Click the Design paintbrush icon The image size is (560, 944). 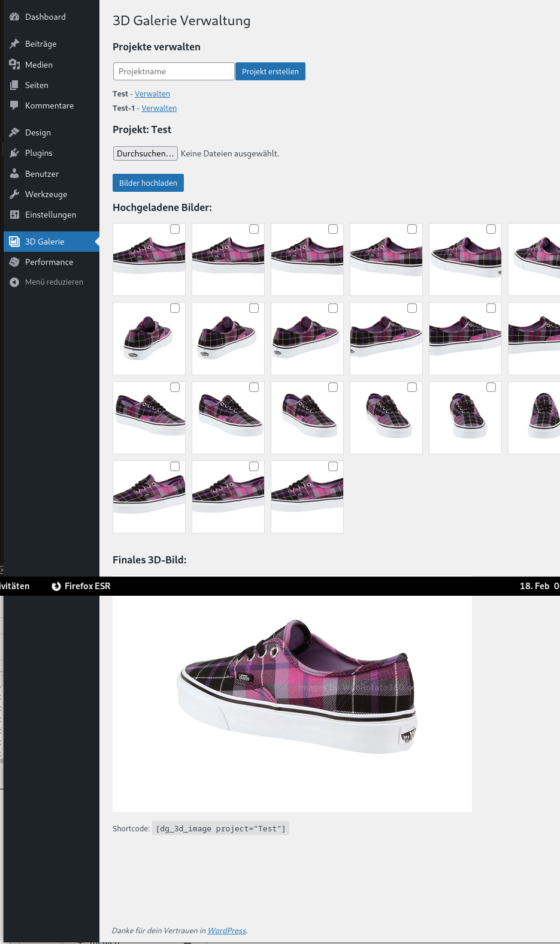coord(14,132)
